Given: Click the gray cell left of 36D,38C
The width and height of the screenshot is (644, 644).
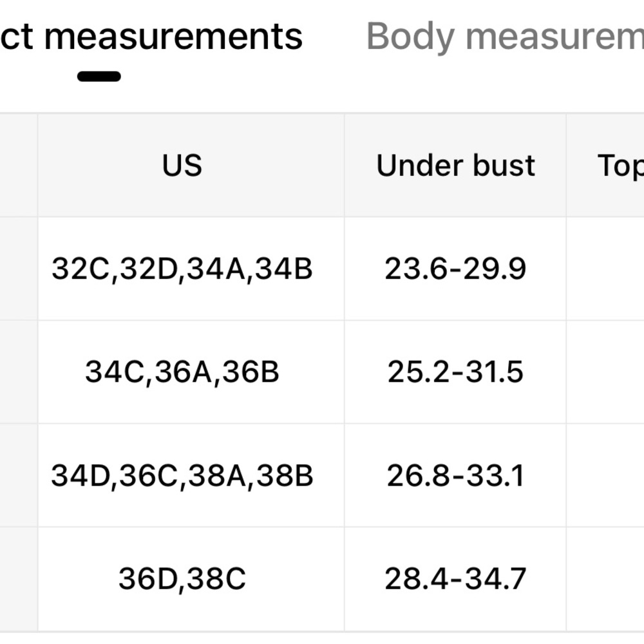Looking at the screenshot, I should coord(18,579).
